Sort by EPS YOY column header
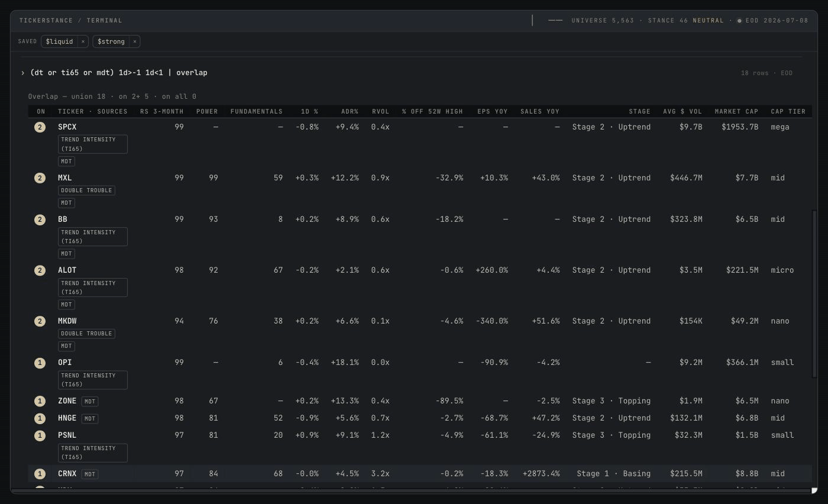The width and height of the screenshot is (828, 504). (493, 111)
